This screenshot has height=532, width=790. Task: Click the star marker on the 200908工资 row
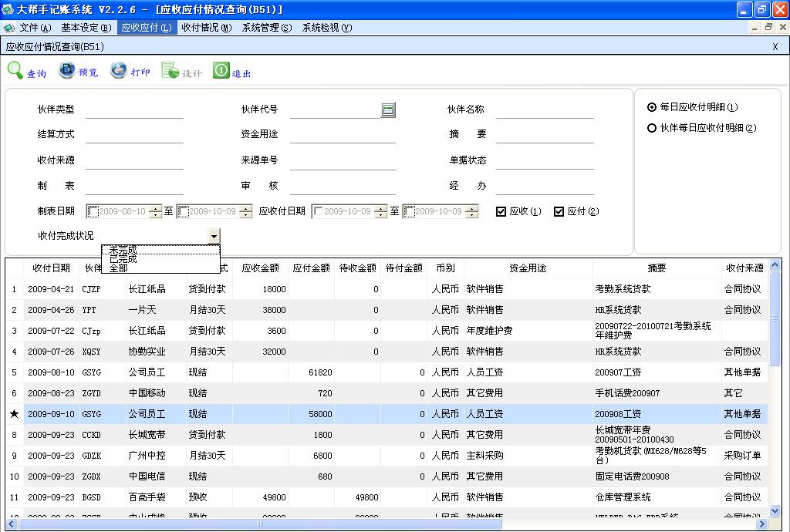14,414
